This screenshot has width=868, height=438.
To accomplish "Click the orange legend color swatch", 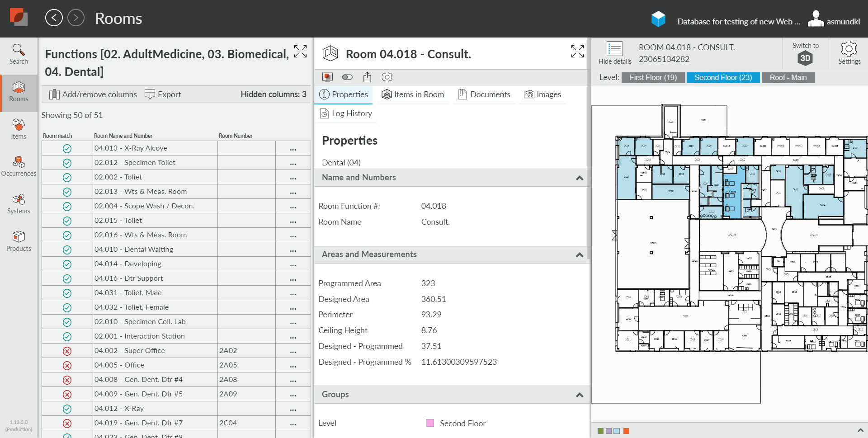I will pyautogui.click(x=626, y=431).
